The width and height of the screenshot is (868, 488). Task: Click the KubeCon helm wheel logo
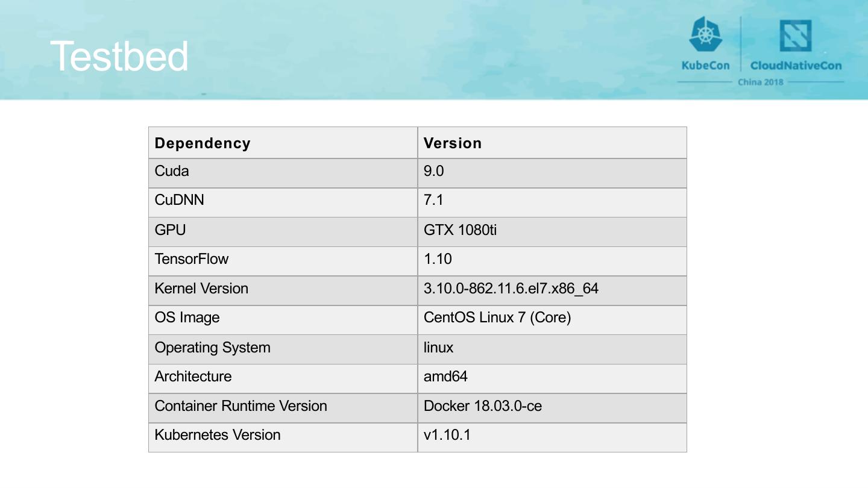pos(705,35)
